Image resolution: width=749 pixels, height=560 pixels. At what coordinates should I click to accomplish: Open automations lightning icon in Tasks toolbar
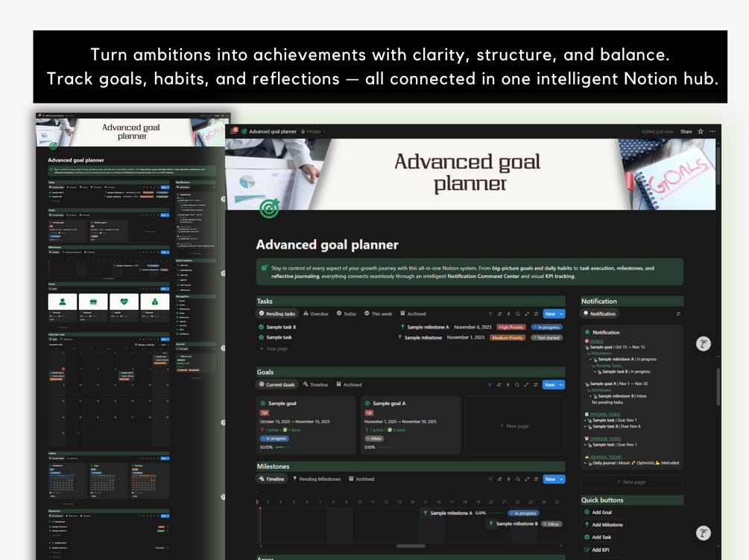509,314
